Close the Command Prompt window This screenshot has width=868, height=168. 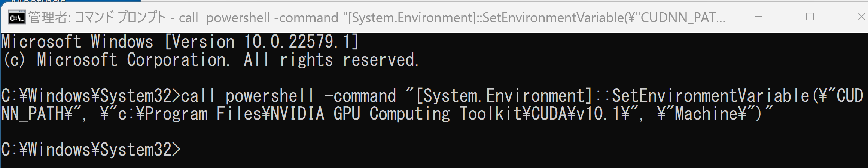point(861,17)
